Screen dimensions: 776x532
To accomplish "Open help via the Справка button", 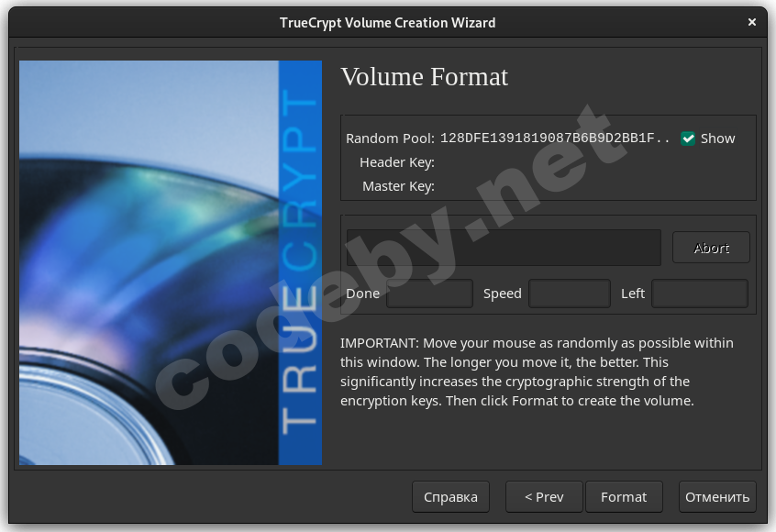I will pyautogui.click(x=450, y=497).
